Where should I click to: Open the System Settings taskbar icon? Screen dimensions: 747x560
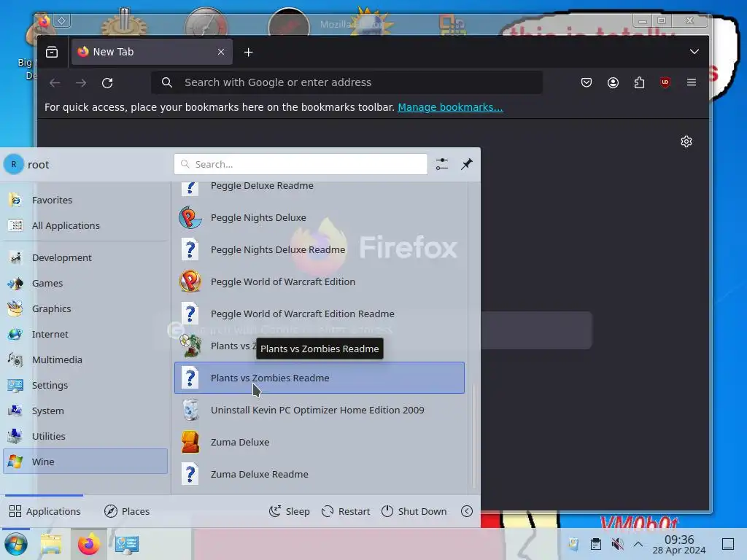tap(127, 544)
